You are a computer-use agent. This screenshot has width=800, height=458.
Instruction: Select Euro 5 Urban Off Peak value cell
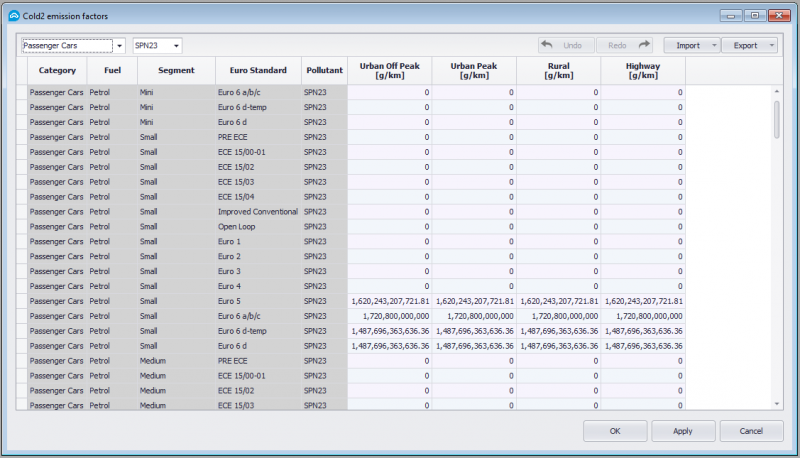390,301
